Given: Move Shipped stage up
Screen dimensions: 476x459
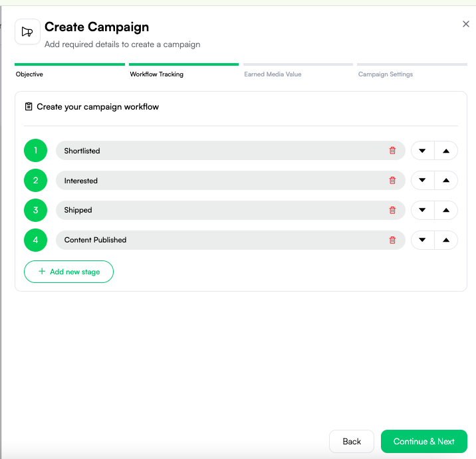Looking at the screenshot, I should coord(446,210).
